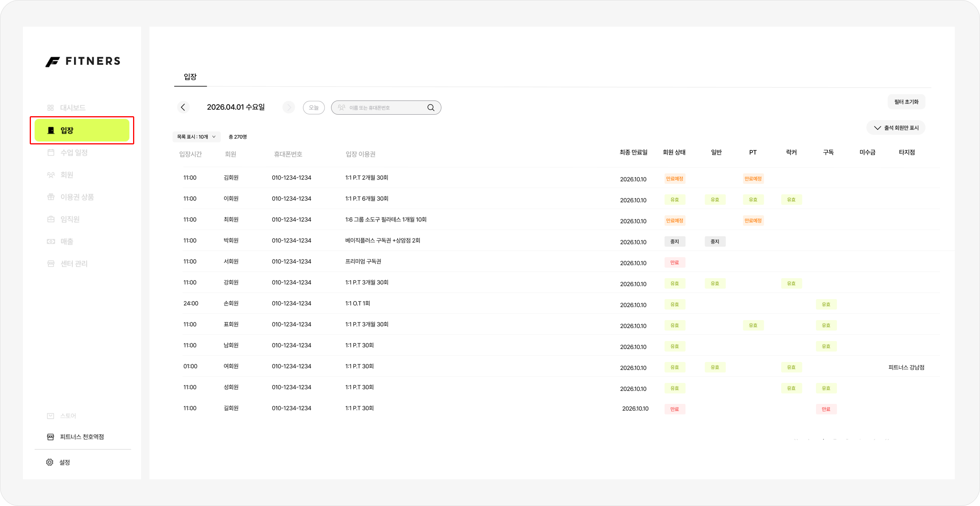Select the 매출 sales icon
This screenshot has width=980, height=506.
click(x=50, y=242)
